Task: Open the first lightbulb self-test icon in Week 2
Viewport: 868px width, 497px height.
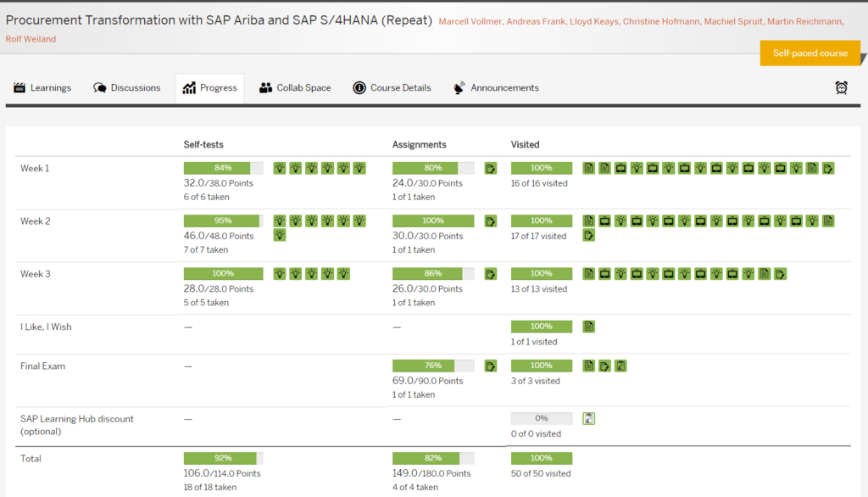Action: click(x=280, y=221)
